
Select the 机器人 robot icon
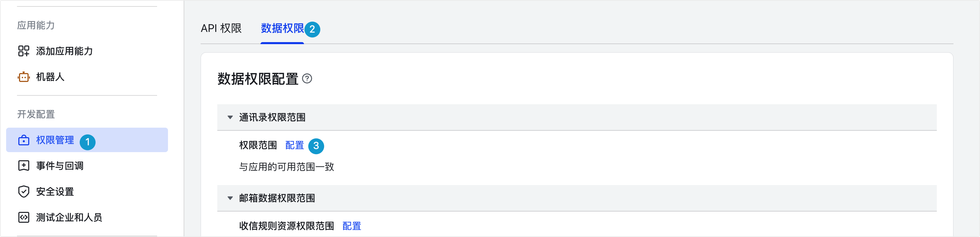click(23, 77)
